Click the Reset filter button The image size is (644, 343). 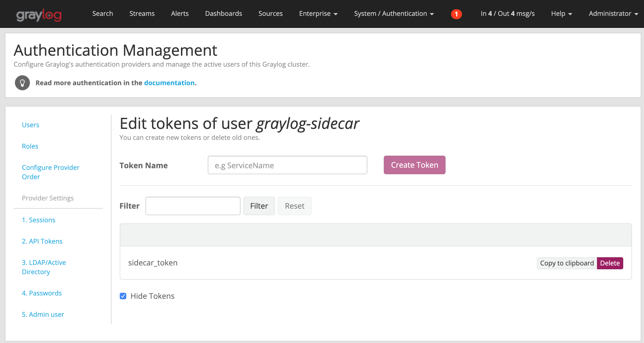click(294, 206)
